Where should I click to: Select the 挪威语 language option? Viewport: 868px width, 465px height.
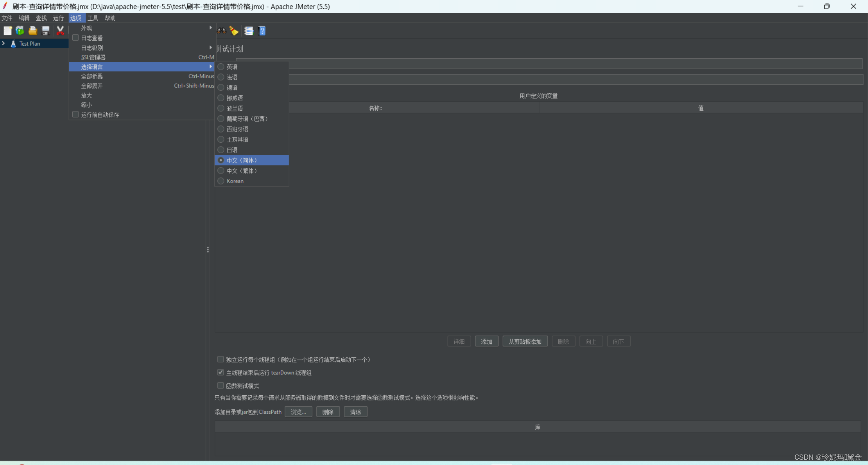click(252, 98)
